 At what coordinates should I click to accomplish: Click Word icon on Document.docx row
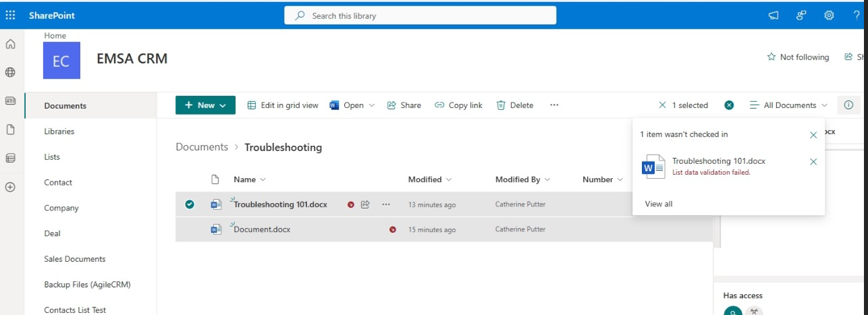(x=216, y=229)
